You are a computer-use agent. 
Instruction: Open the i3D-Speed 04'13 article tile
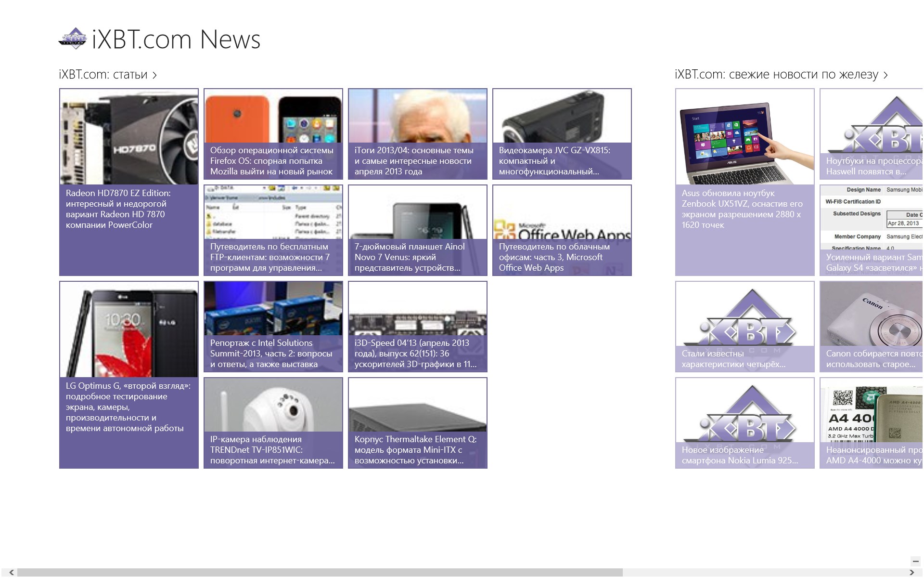click(418, 327)
